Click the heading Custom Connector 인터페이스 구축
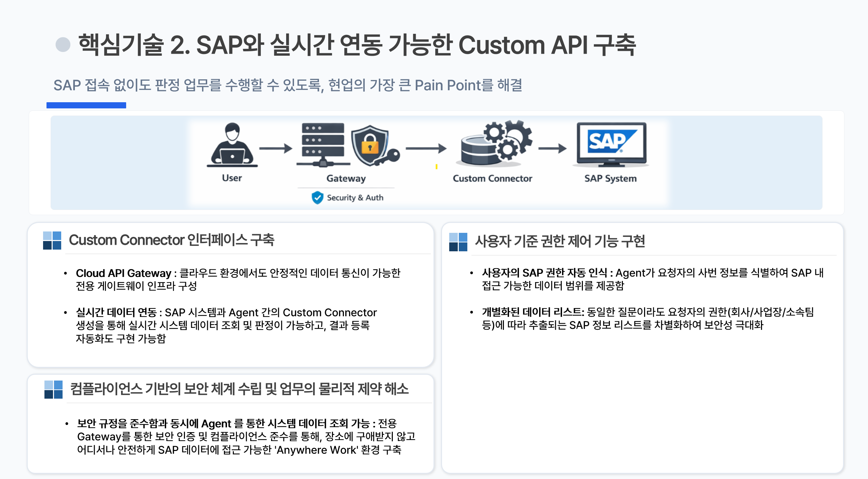This screenshot has width=868, height=479. click(x=172, y=240)
